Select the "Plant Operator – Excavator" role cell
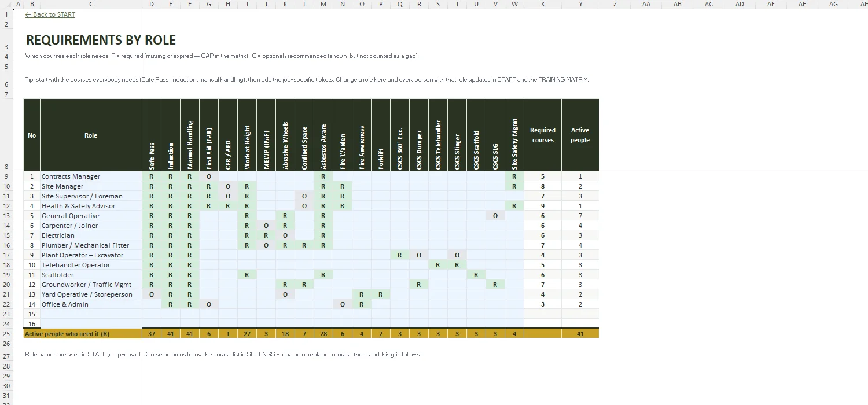868x405 pixels. click(91, 255)
